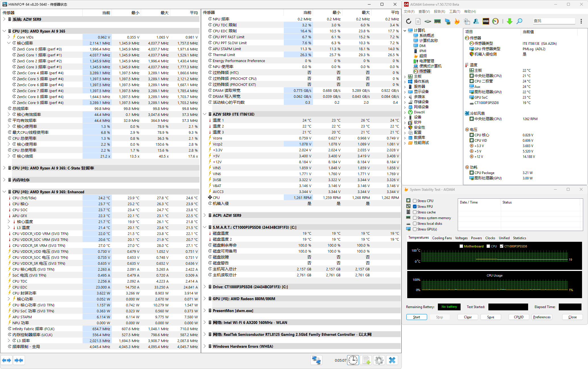This screenshot has height=369, width=588.
Task: Click inside the CPU Usage graph area
Action: [x=494, y=285]
